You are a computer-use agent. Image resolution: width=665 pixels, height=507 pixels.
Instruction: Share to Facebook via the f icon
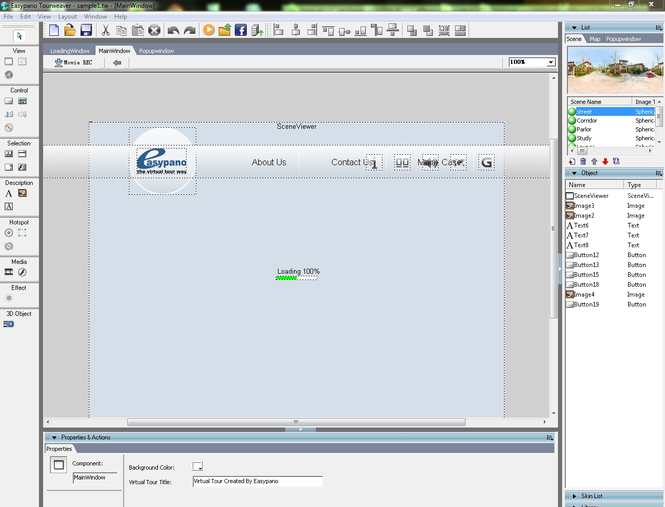click(240, 30)
